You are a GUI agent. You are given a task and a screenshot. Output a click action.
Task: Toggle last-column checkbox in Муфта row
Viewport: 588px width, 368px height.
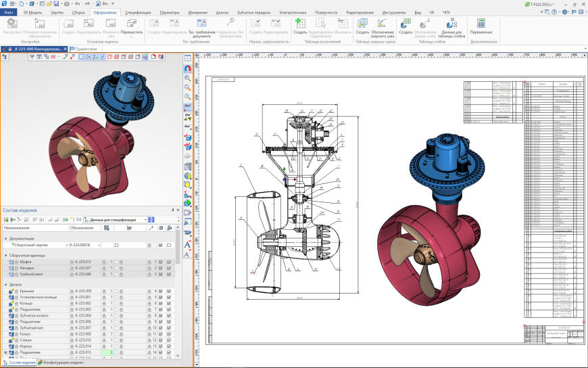(169, 262)
